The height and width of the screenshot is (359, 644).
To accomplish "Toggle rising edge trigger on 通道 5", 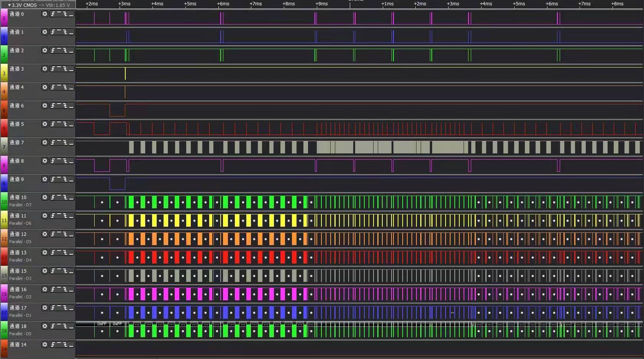I will (x=53, y=124).
